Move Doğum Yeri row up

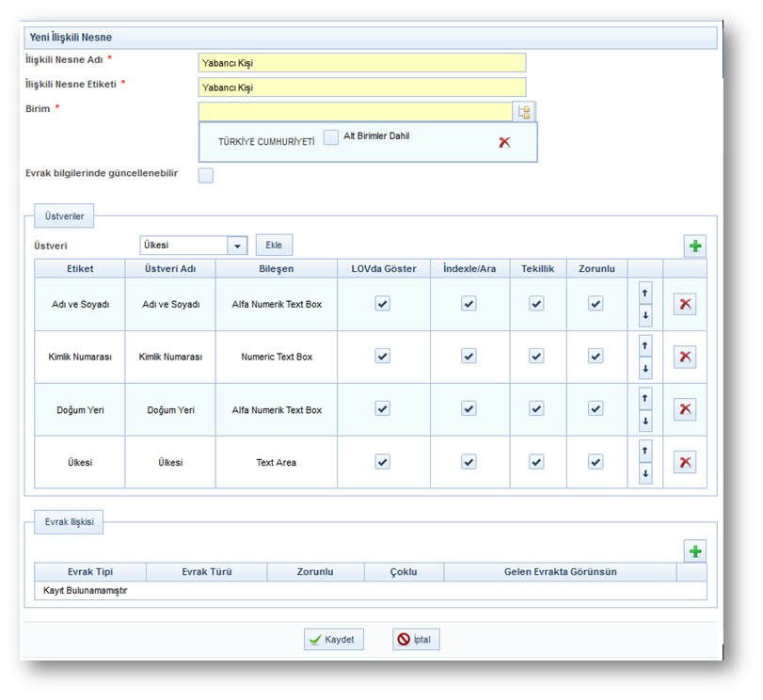(645, 398)
